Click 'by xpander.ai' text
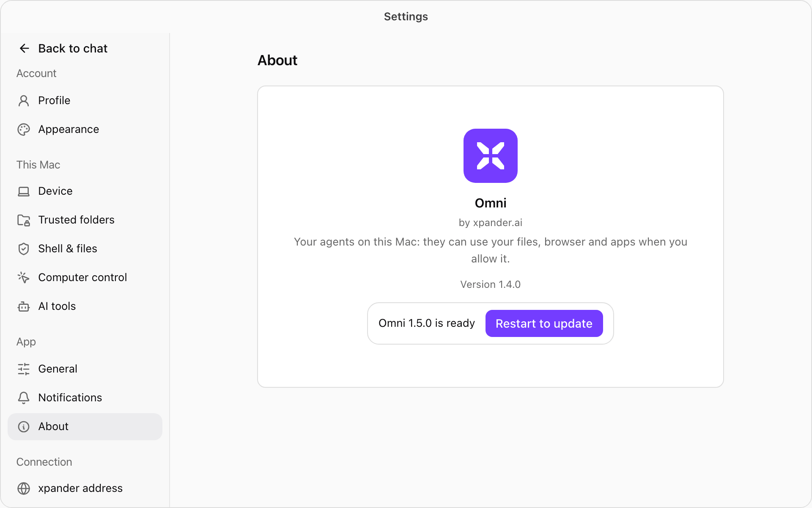The height and width of the screenshot is (508, 812). coord(491,223)
